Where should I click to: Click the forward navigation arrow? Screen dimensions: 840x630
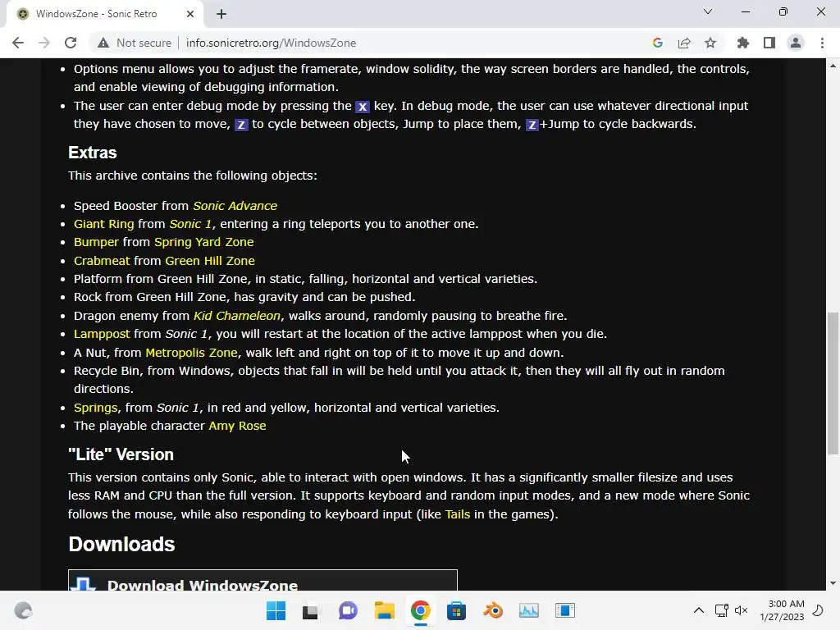pyautogui.click(x=44, y=43)
